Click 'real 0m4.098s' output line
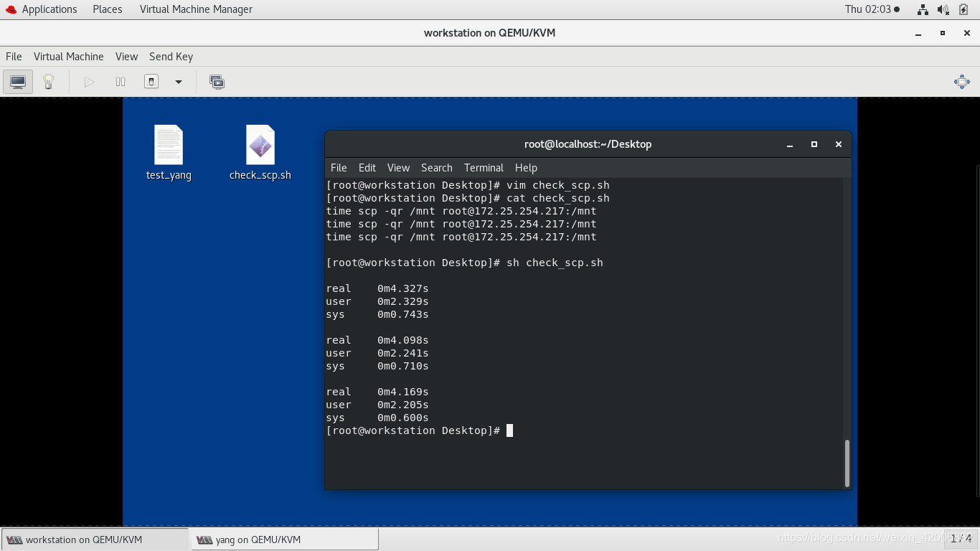 click(x=377, y=340)
